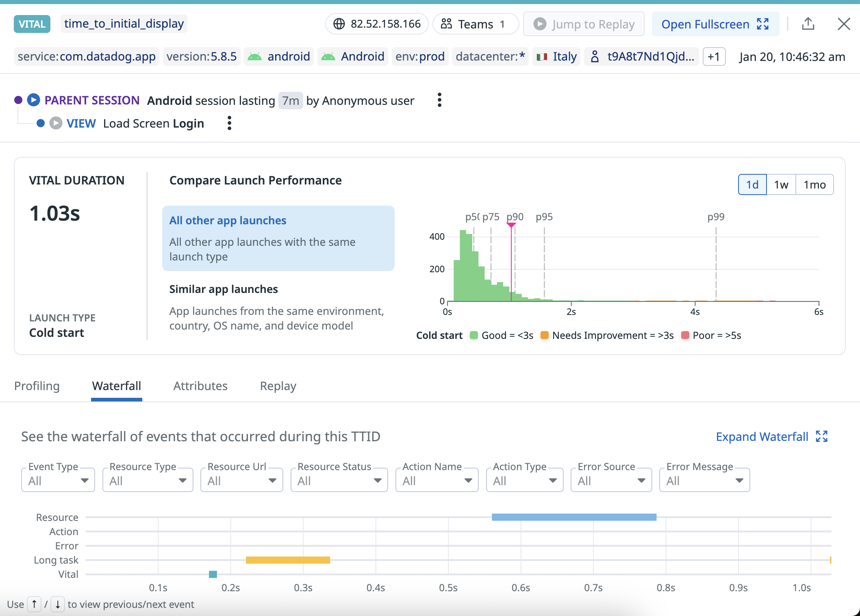Click Open Fullscreen button
Image resolution: width=860 pixels, height=616 pixels.
(x=715, y=24)
